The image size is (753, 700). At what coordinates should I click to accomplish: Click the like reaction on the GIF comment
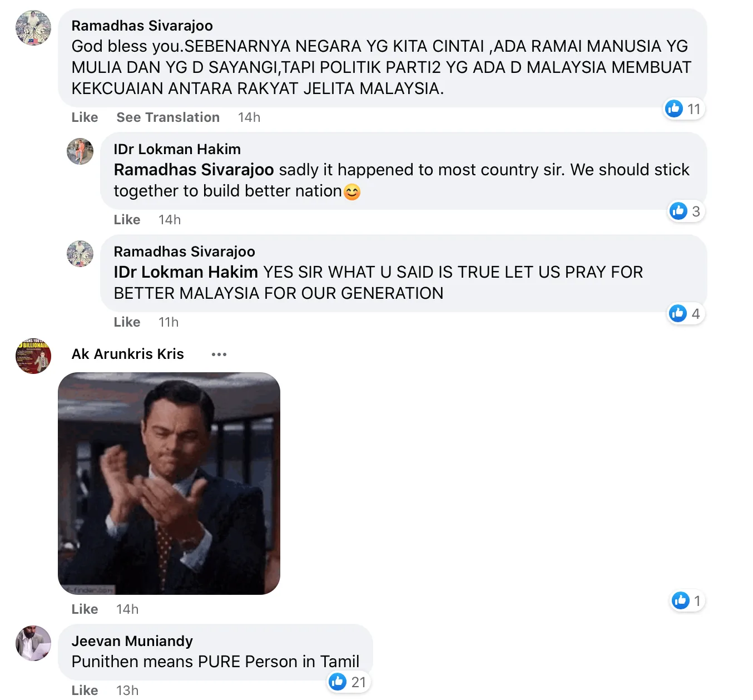pos(687,601)
